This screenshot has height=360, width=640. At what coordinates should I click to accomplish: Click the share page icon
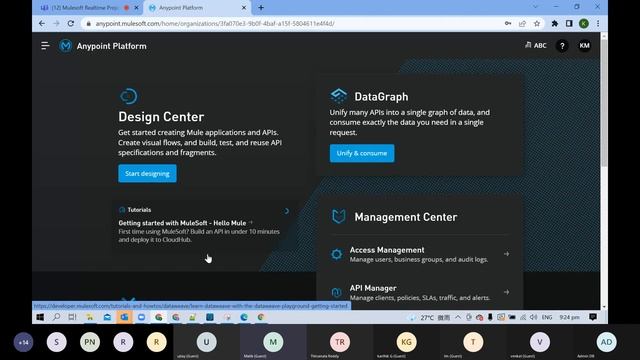[x=522, y=24]
